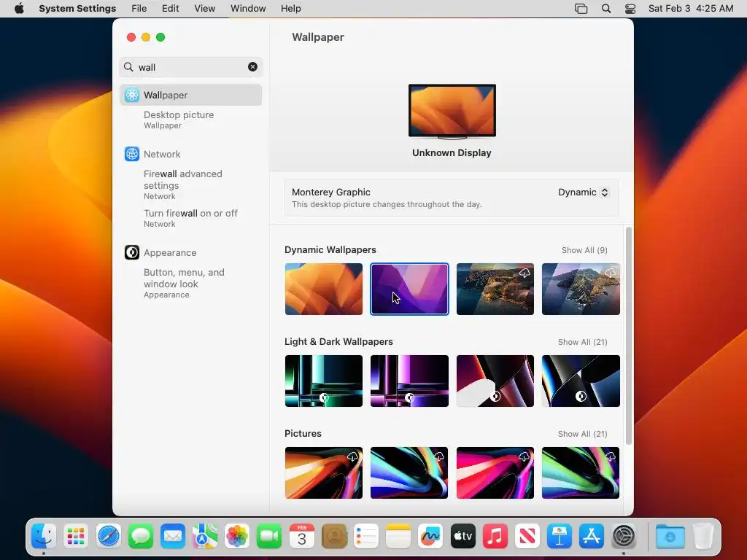The height and width of the screenshot is (560, 747).
Task: Open Reminders app in Dock
Action: click(x=366, y=536)
